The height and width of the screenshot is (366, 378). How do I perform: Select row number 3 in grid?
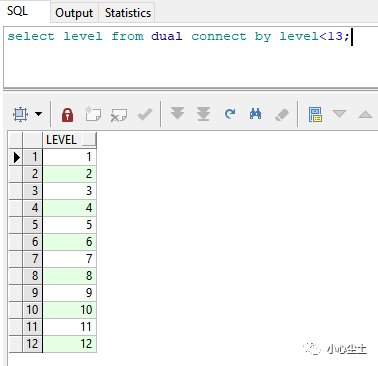pos(33,191)
